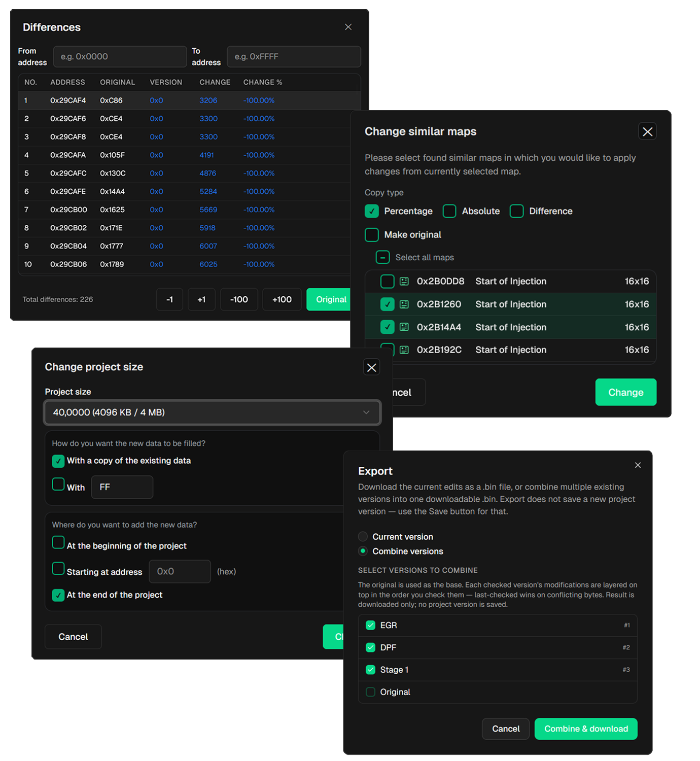
Task: Close the Change project size dialog
Action: point(371,367)
